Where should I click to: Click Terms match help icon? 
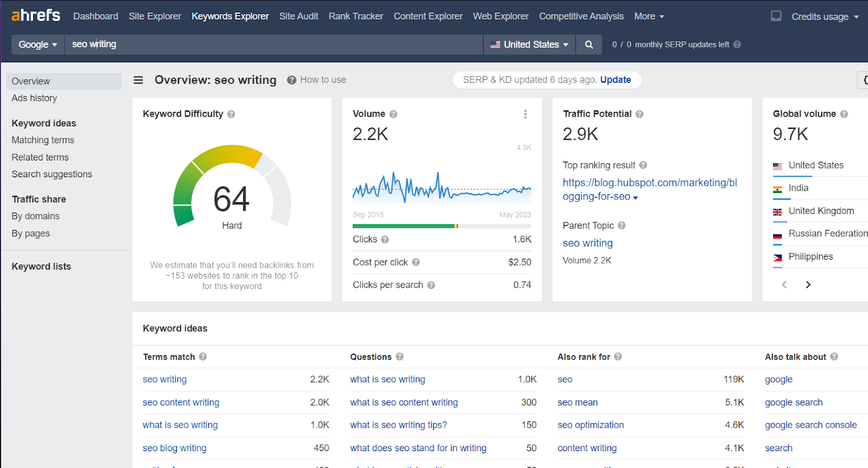click(203, 357)
